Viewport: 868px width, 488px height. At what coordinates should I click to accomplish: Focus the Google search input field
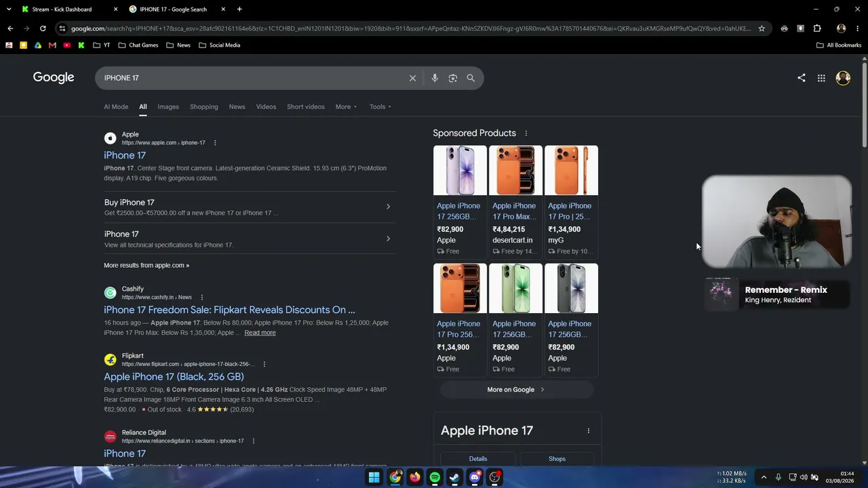click(253, 78)
